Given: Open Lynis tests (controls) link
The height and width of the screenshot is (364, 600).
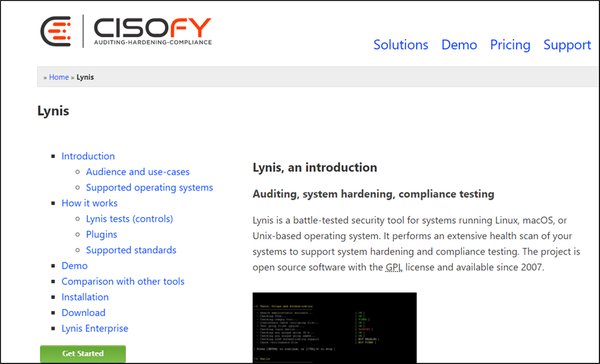Looking at the screenshot, I should point(129,219).
